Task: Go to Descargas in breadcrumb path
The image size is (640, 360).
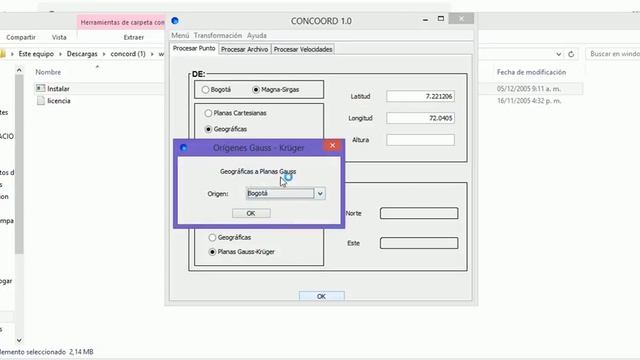Action: tap(82, 54)
